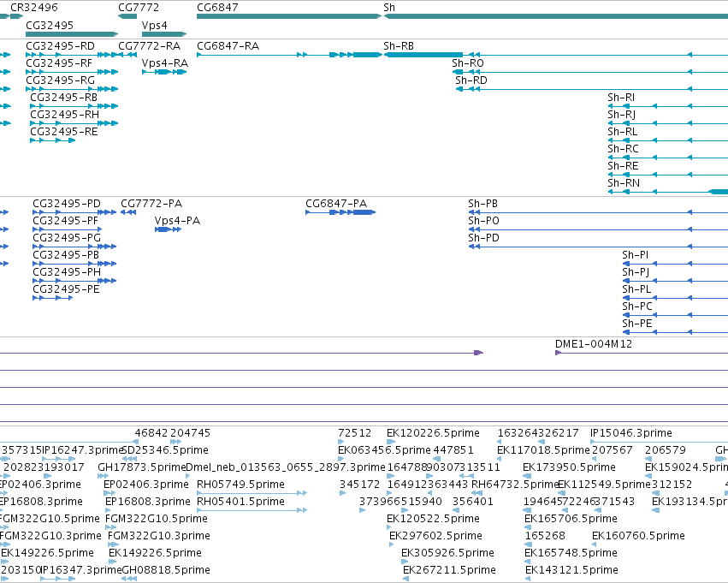Click transcript Sh-RO label
Image resolution: width=728 pixels, height=583 pixels.
(x=468, y=63)
